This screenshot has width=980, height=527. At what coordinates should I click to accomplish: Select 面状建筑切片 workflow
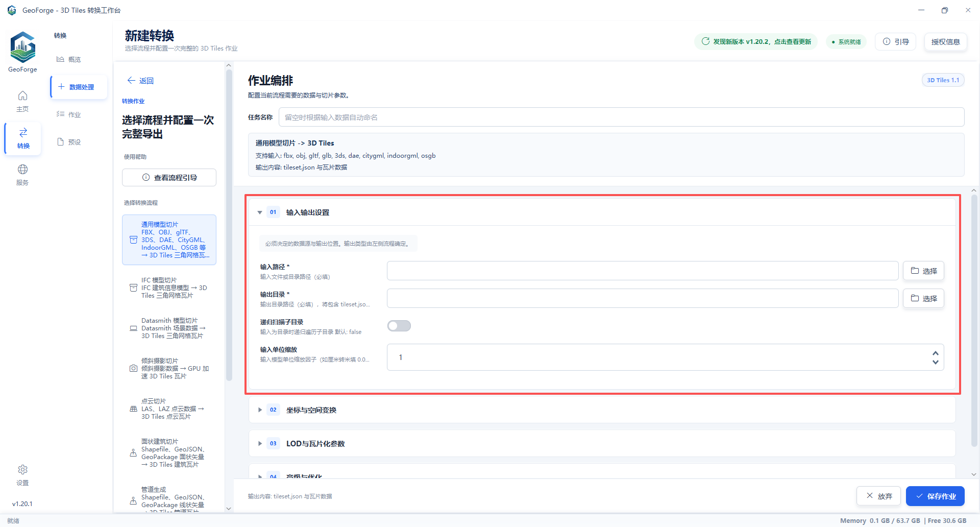pyautogui.click(x=169, y=452)
